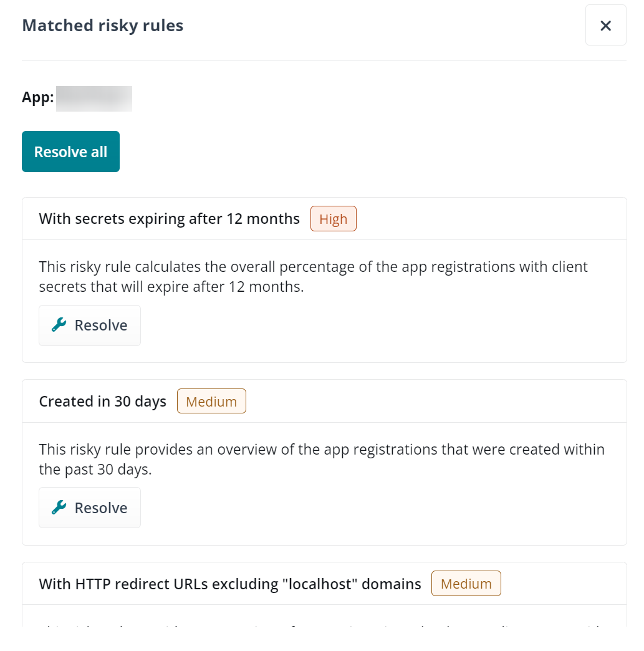Image resolution: width=644 pixels, height=651 pixels.
Task: Click the 'App:' label
Action: coord(37,98)
